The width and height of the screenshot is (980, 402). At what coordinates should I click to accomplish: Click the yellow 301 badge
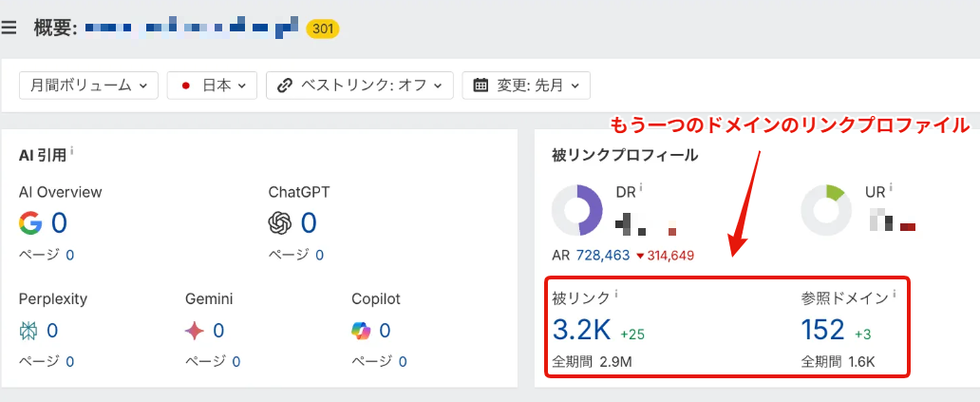point(323,29)
